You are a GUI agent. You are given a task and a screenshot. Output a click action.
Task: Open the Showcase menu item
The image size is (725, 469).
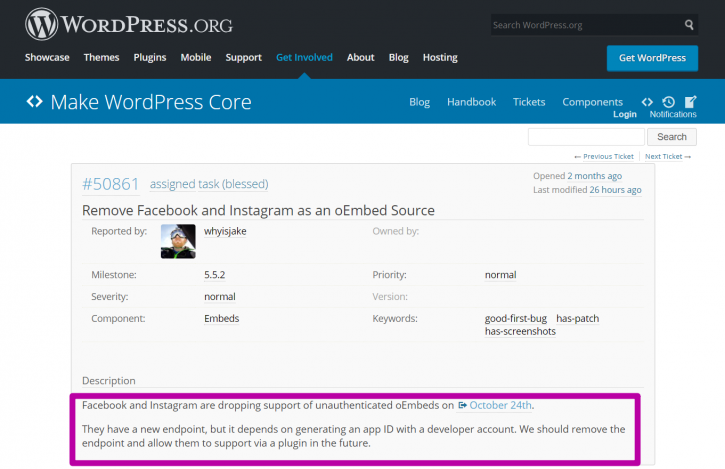click(x=47, y=57)
